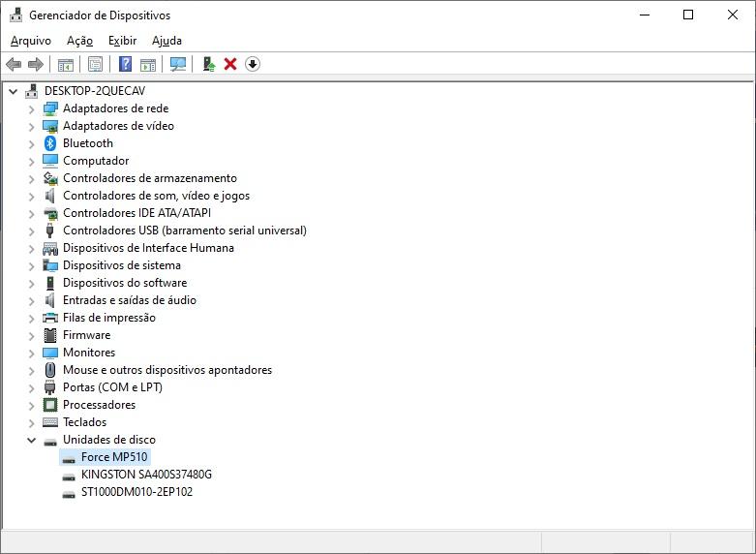This screenshot has width=756, height=554.
Task: Expand the Bluetooth category
Action: [x=32, y=143]
